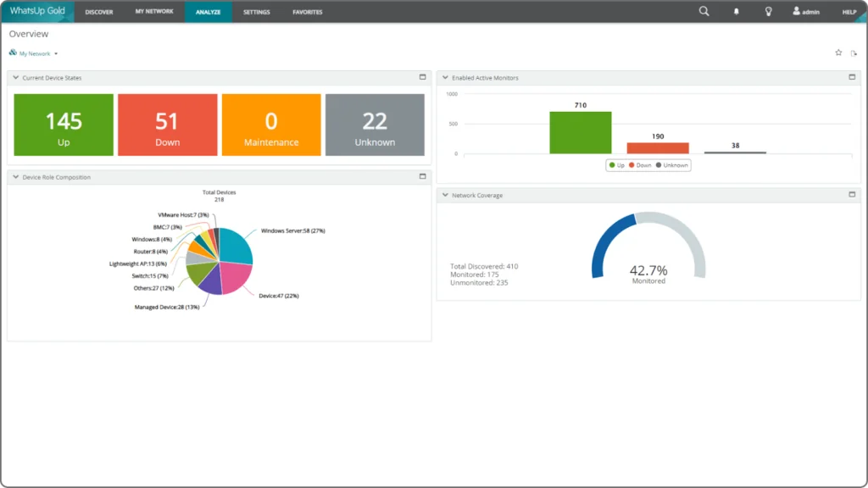Maximize the Device Role Composition panel
This screenshot has height=488, width=868.
(x=422, y=177)
